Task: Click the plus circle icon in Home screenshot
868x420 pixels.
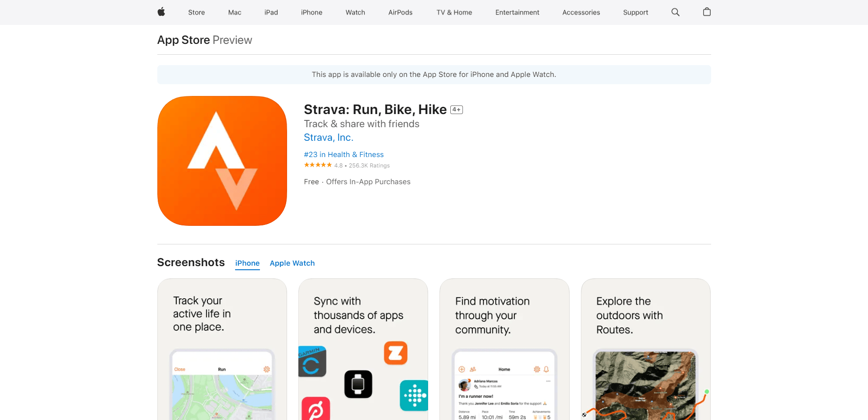Action: 462,369
